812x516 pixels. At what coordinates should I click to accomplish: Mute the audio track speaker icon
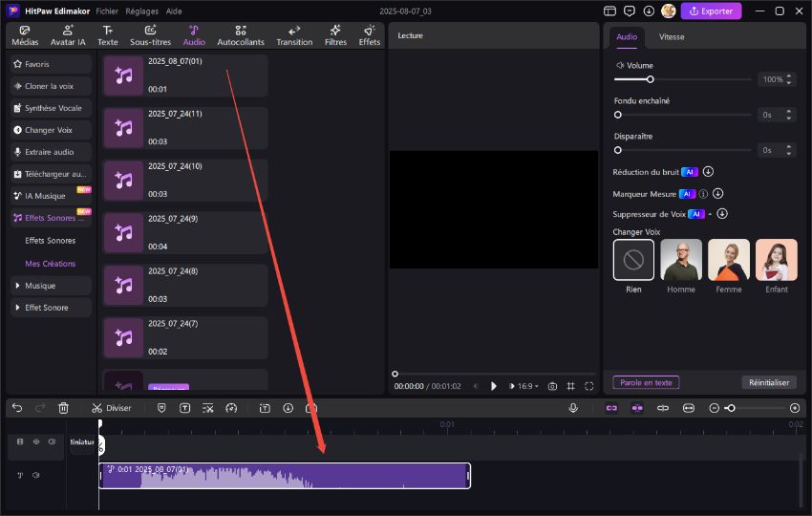(35, 475)
